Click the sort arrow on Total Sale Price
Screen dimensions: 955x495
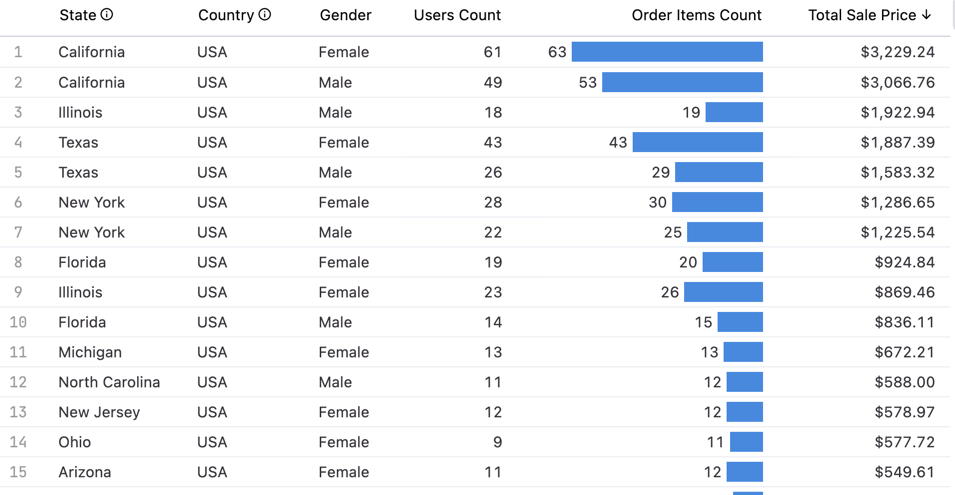point(927,15)
